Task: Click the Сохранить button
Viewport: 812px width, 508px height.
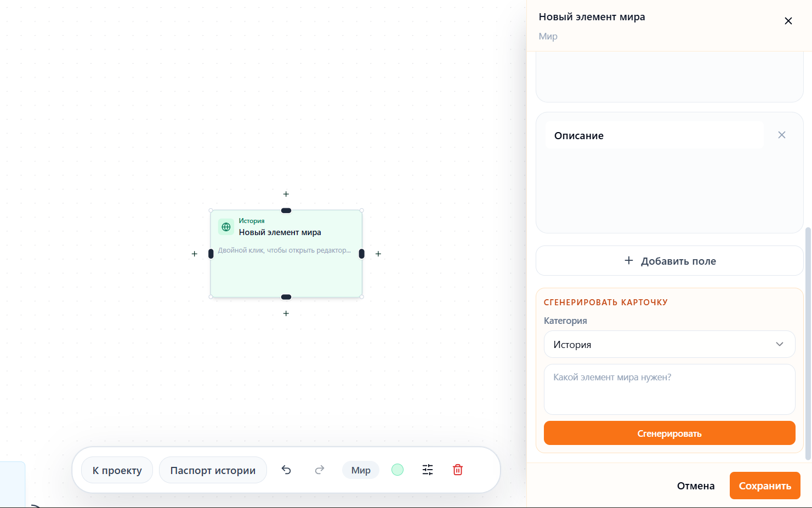Action: (765, 486)
